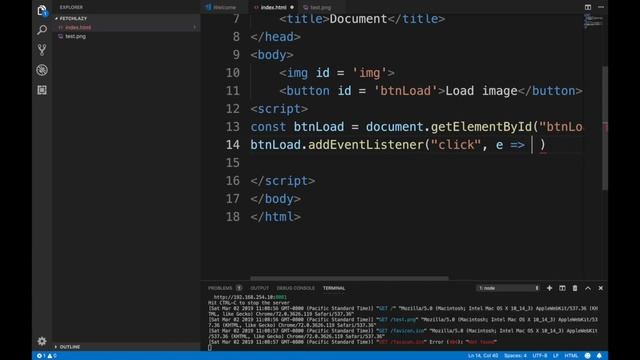Switch to the Terminal panel tab
The height and width of the screenshot is (360, 640).
pyautogui.click(x=334, y=288)
